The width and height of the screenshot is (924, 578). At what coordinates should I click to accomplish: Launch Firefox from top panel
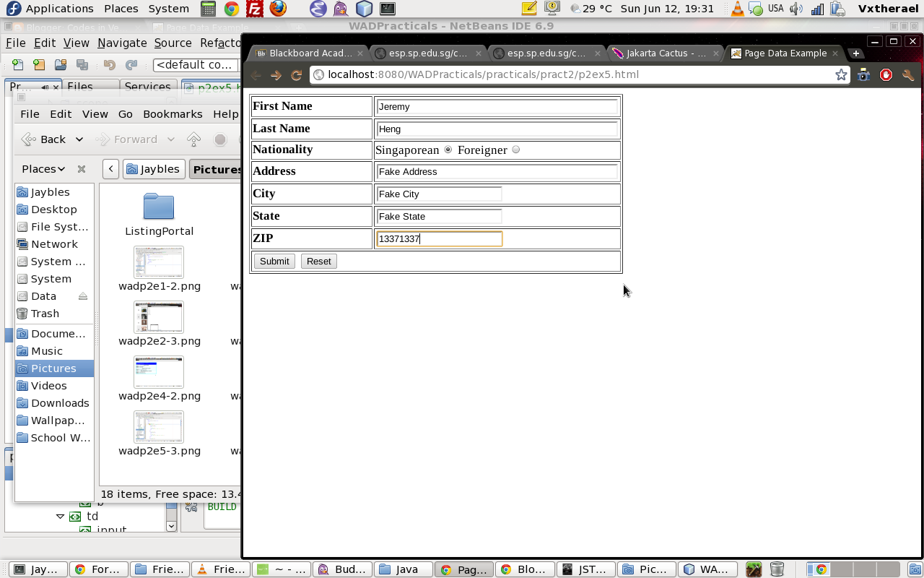[278, 9]
